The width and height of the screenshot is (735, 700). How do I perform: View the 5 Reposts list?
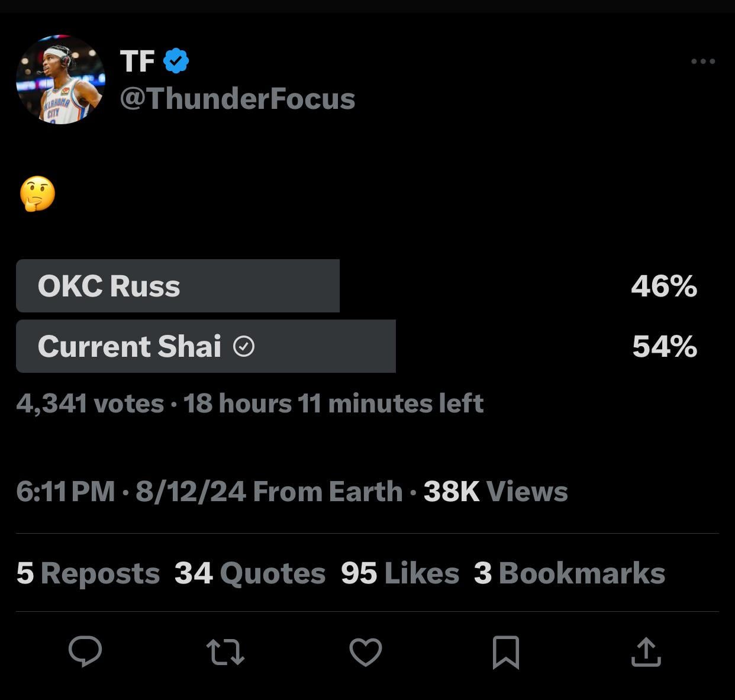pyautogui.click(x=88, y=573)
